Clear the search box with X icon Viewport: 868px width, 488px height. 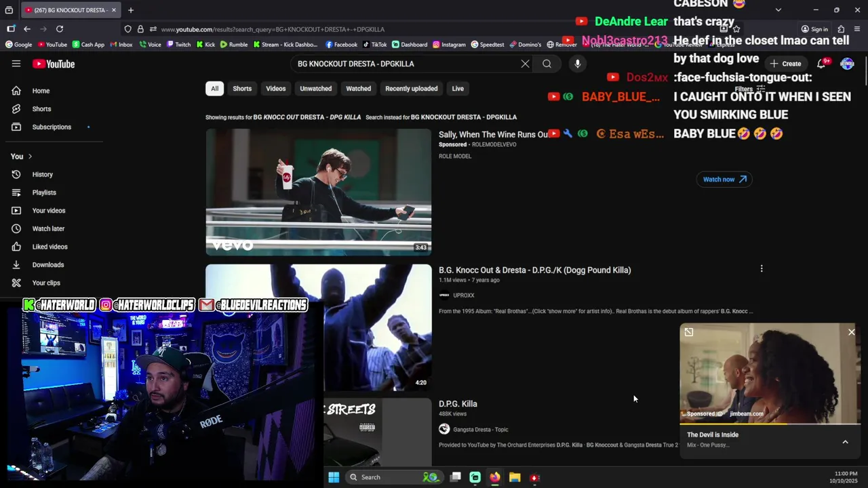pyautogui.click(x=525, y=64)
